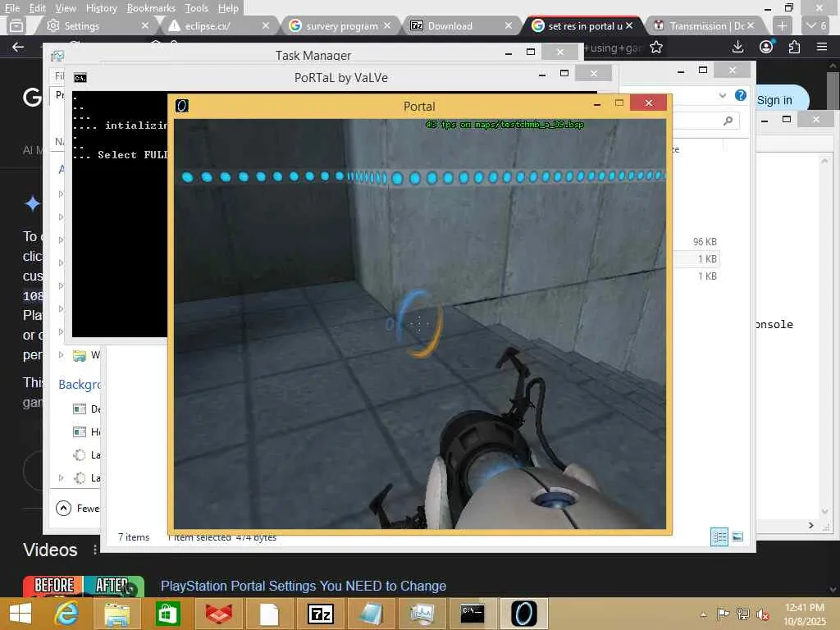Open the blank document taskbar icon

tap(269, 614)
